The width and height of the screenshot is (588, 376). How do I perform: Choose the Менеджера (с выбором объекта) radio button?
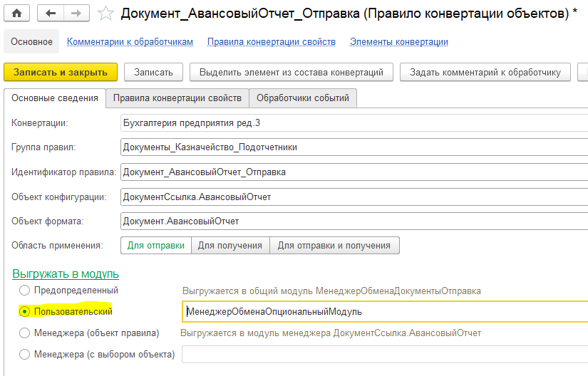[26, 354]
